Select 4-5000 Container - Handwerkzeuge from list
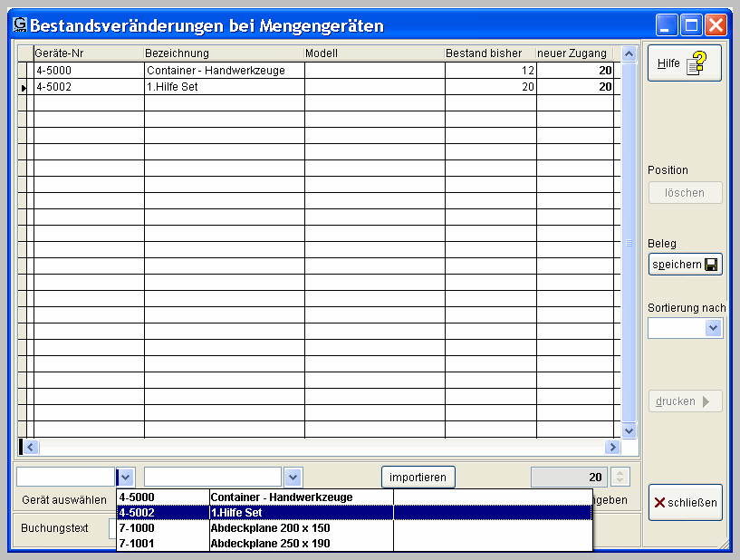The image size is (740, 560). [281, 497]
